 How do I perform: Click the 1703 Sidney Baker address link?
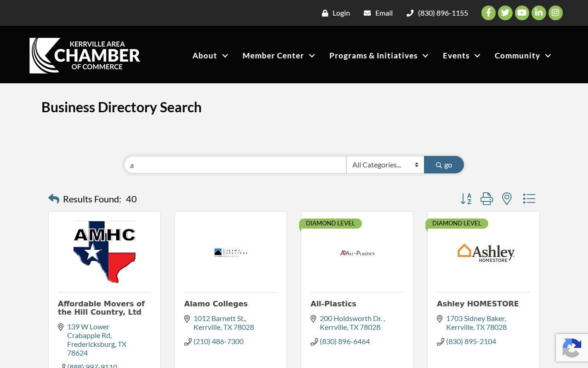[x=476, y=323]
